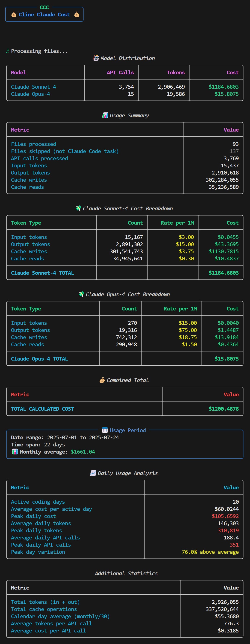
Task: Click the "$15.00" rate for Sonnet-4 output tokens
Action: 185,244
